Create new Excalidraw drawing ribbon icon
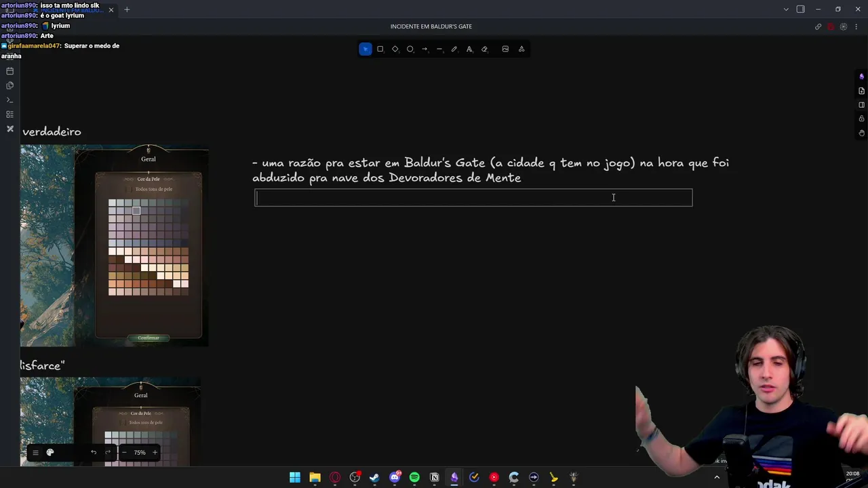This screenshot has width=868, height=488. [x=9, y=129]
